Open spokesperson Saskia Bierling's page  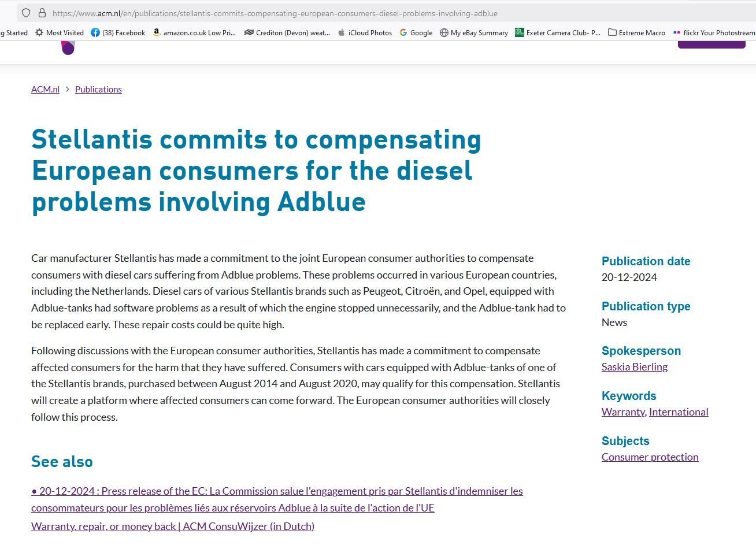(x=634, y=366)
